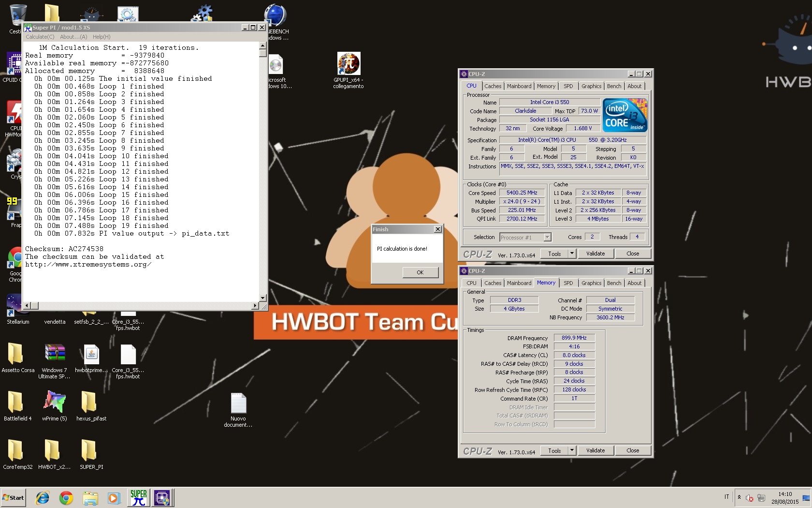Open Nuovo documento text file icon
Screen dimensions: 812x508
[238, 410]
